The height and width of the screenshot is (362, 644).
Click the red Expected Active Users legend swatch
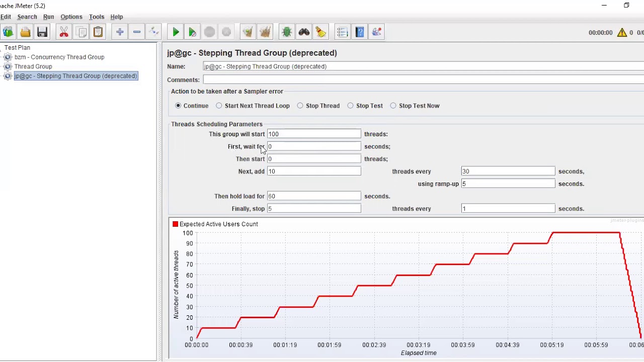coord(175,224)
